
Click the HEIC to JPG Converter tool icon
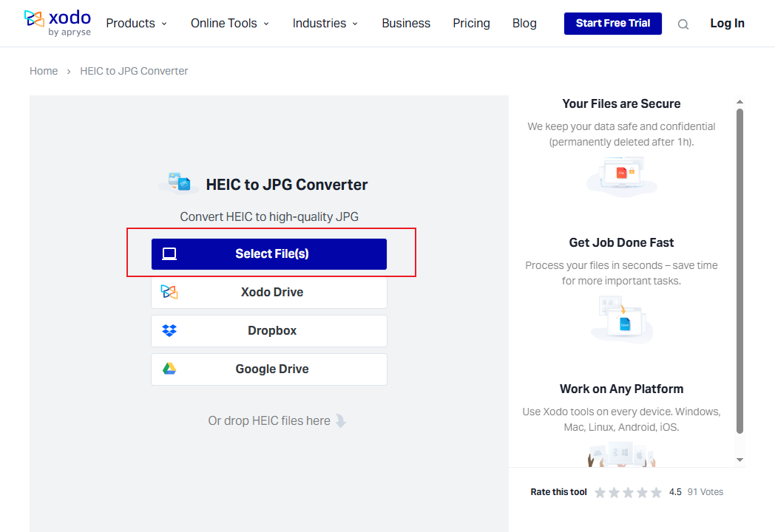click(x=177, y=182)
